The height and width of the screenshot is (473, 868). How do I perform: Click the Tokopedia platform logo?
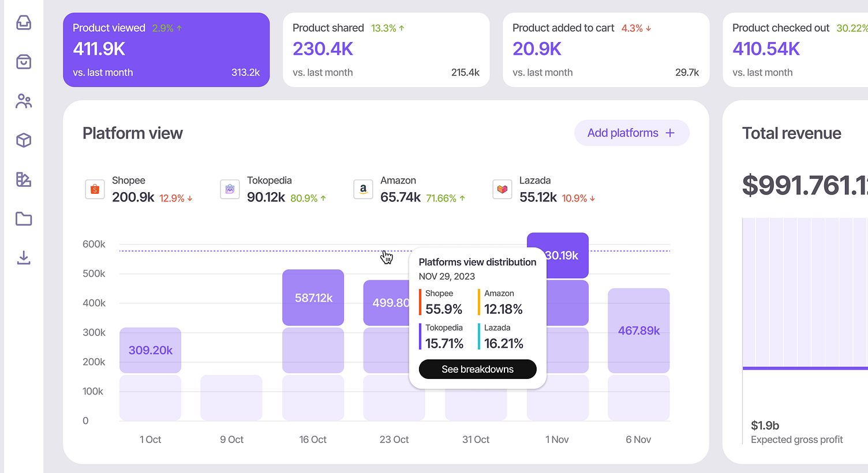[x=230, y=189]
